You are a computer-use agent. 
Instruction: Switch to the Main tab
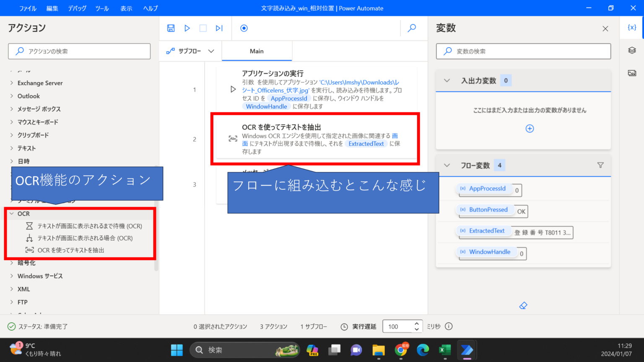[257, 51]
